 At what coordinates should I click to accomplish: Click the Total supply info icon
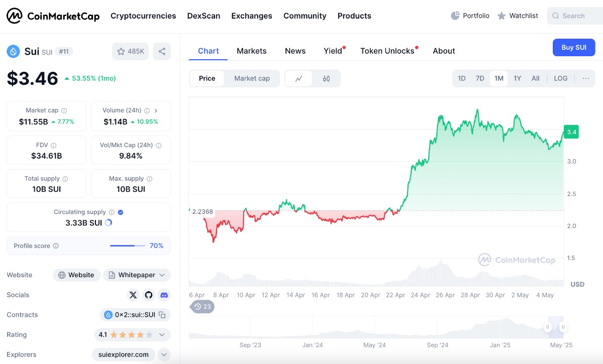pos(65,179)
